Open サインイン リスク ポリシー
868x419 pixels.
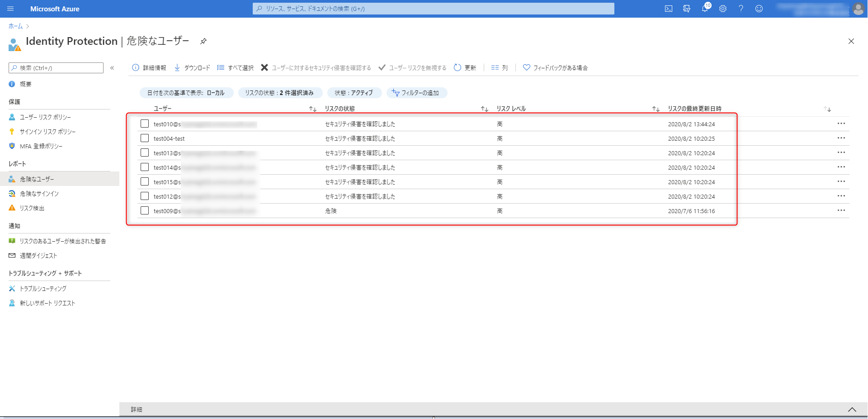click(47, 132)
